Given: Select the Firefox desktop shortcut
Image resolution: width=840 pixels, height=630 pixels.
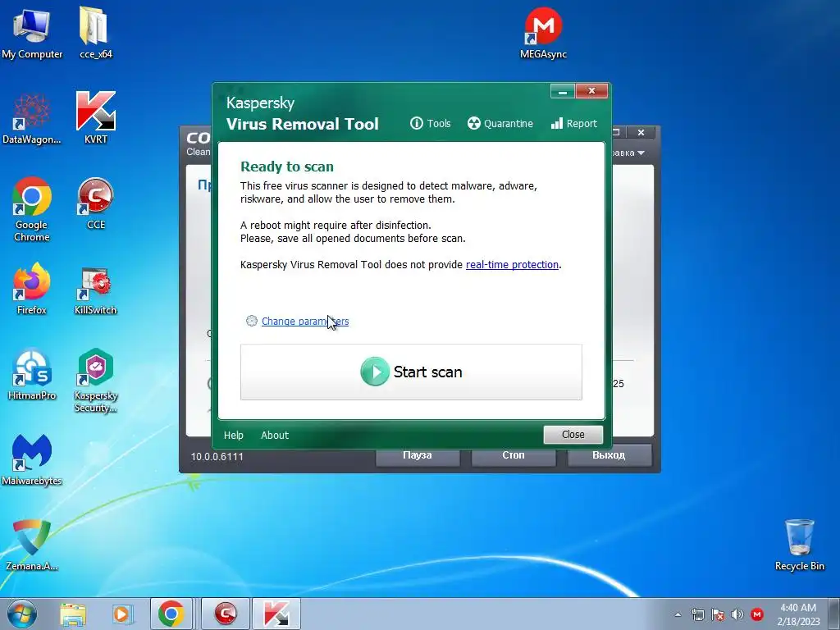Looking at the screenshot, I should pyautogui.click(x=32, y=289).
